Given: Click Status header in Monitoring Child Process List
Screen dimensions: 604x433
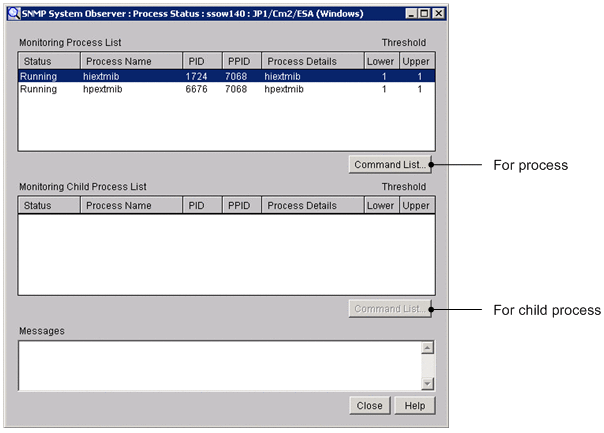Looking at the screenshot, I should [x=49, y=205].
